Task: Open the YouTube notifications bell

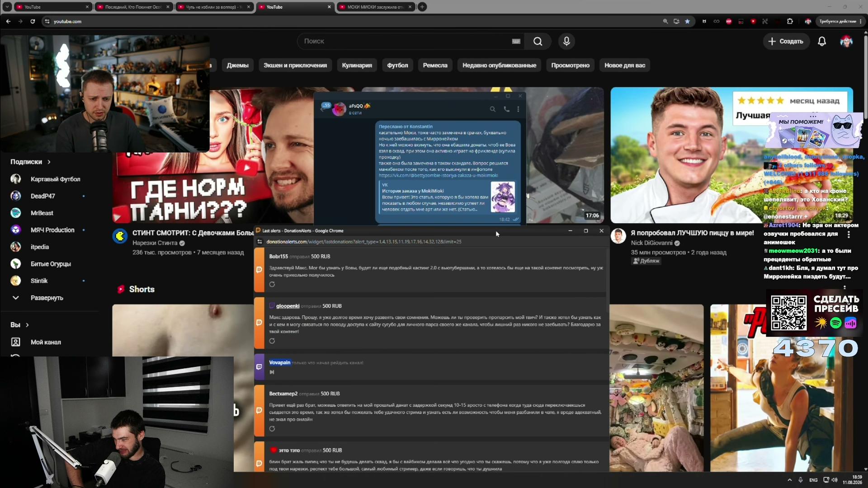Action: 822,41
